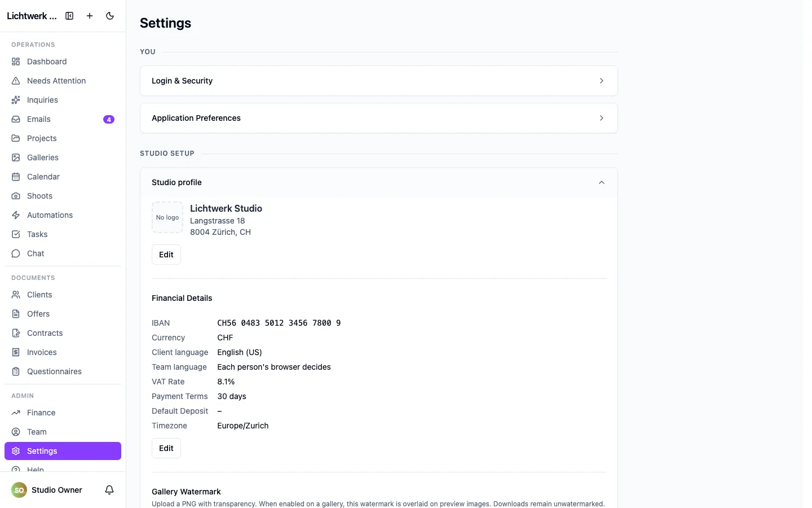Open Team admin page
812x508 pixels.
[x=63, y=432]
